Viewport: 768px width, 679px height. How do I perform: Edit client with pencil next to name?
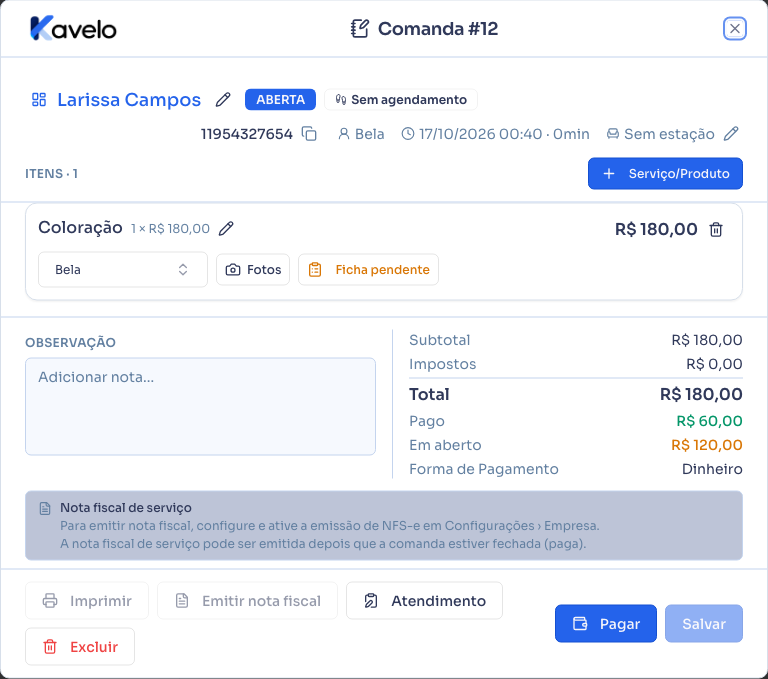pyautogui.click(x=223, y=99)
